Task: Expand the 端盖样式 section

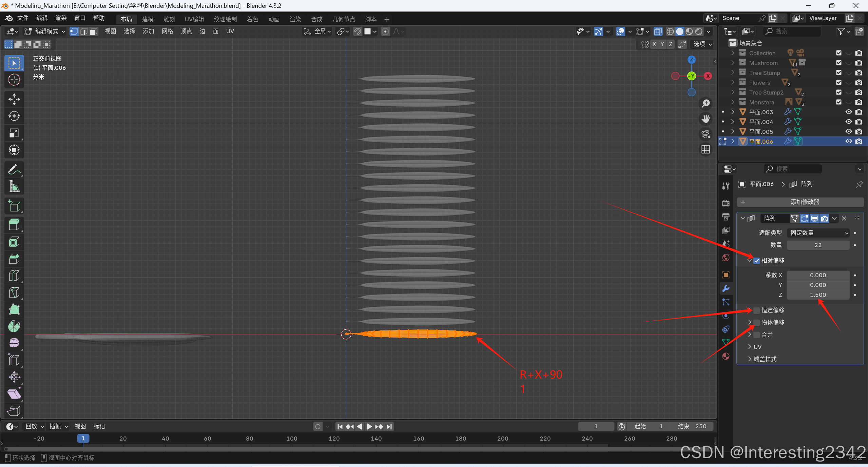Action: [765, 359]
